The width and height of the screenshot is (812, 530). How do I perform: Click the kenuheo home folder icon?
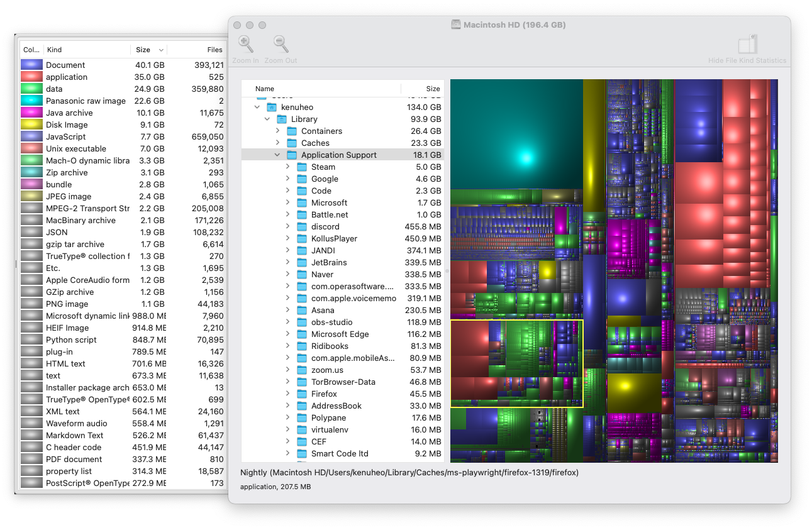click(x=271, y=108)
